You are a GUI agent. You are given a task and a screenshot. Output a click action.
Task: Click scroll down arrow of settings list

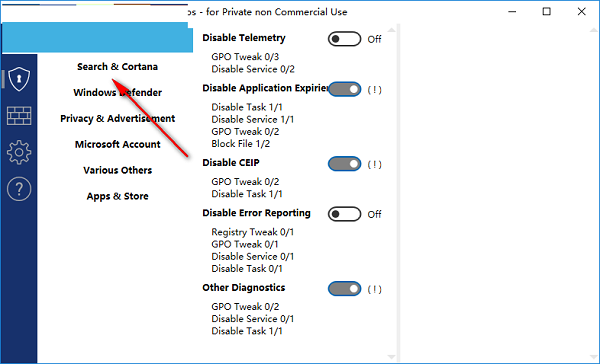click(391, 357)
